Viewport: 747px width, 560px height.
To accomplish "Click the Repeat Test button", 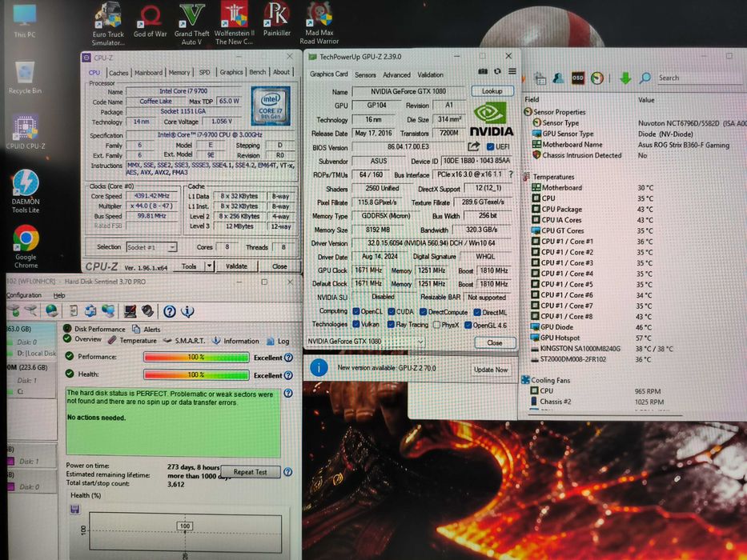I will (250, 472).
